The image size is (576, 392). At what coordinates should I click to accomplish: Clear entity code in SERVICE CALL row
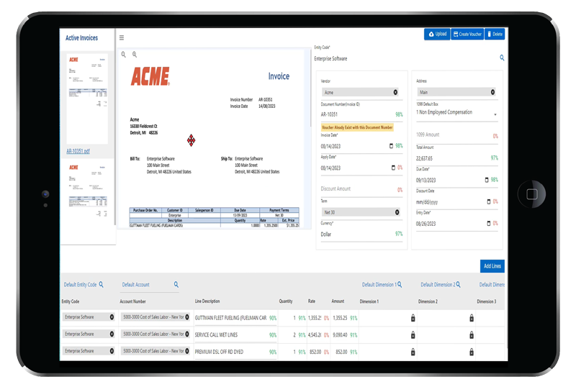(112, 334)
